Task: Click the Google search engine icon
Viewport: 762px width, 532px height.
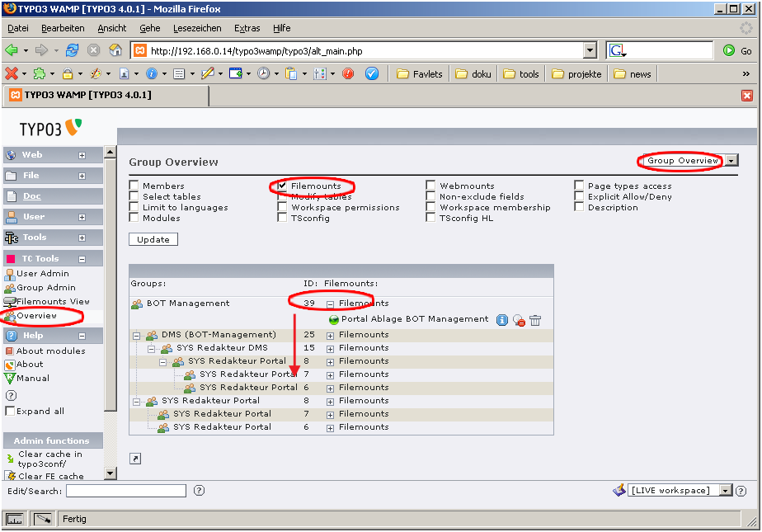Action: point(617,50)
